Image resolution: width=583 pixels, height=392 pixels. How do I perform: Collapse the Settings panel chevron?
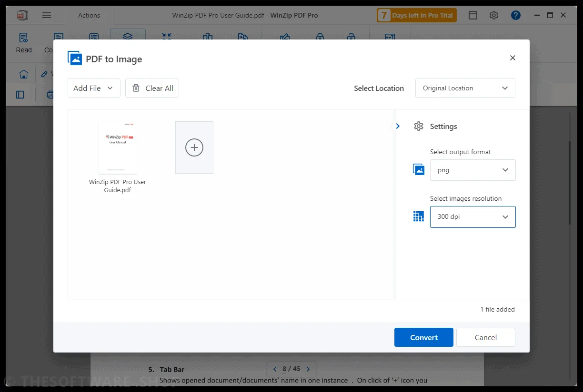pyautogui.click(x=398, y=126)
